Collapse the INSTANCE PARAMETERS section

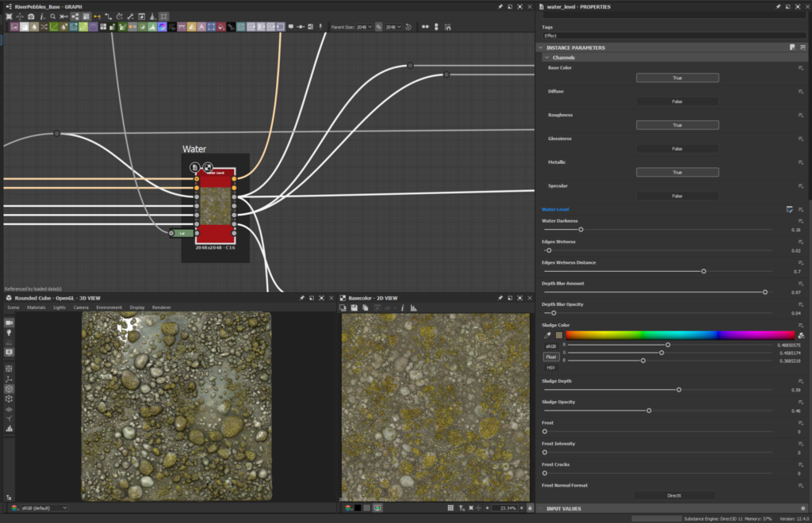coord(541,48)
